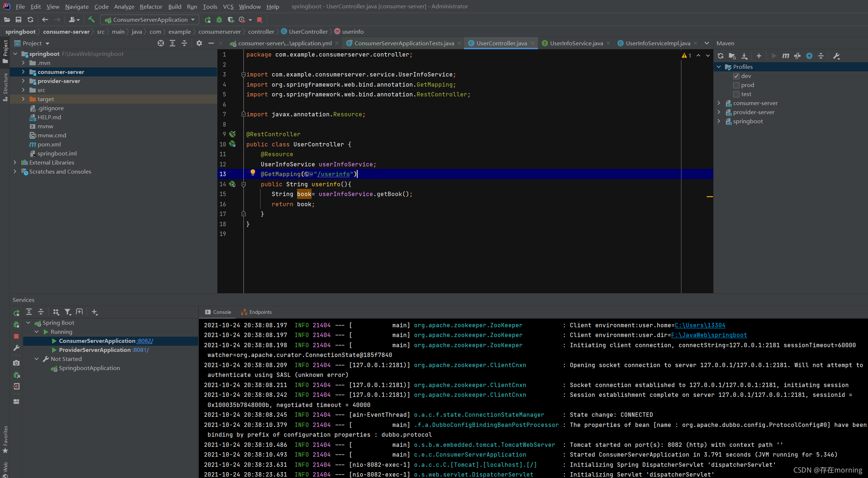This screenshot has width=868, height=478.
Task: Expand the provider-server folder in Project tree
Action: coord(23,81)
